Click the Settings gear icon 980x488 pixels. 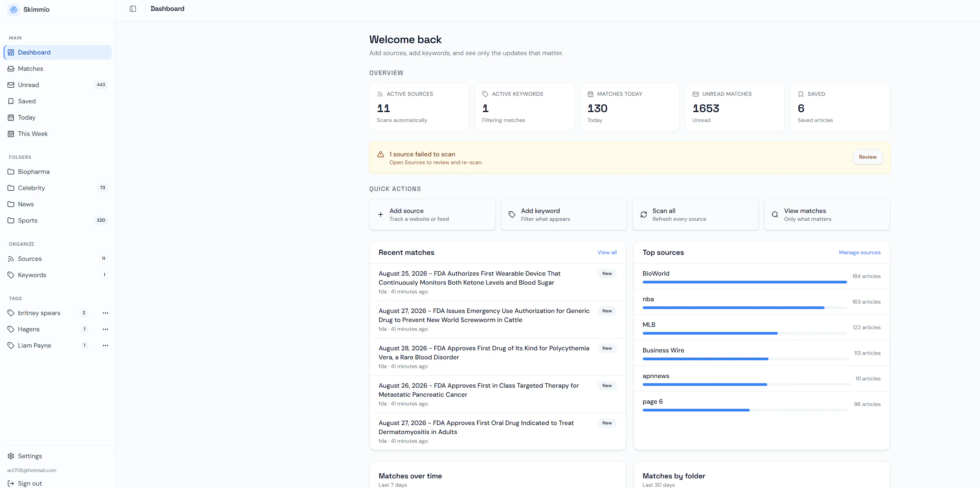click(11, 456)
